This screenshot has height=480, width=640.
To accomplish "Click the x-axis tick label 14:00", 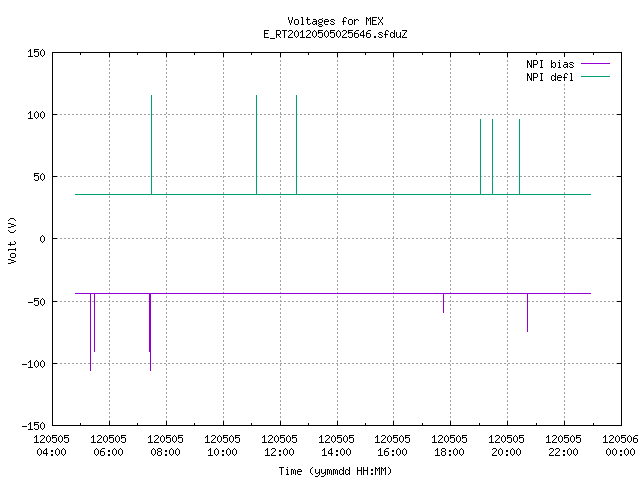I will (336, 452).
